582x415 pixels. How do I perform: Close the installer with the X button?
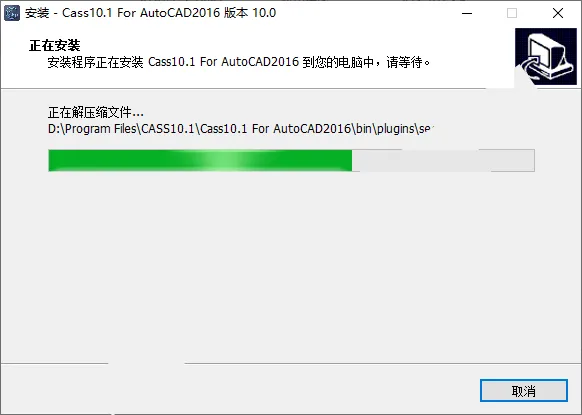coord(558,13)
